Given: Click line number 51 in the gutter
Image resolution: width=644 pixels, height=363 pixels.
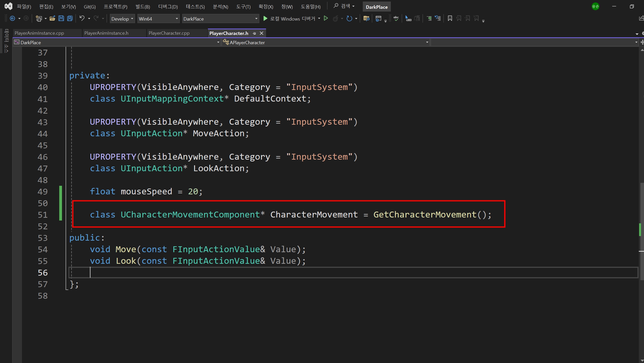Looking at the screenshot, I should point(43,215).
